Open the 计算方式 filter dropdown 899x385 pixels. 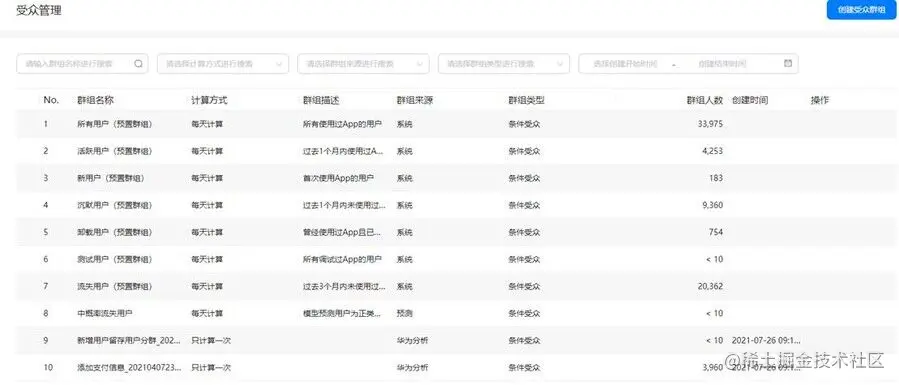(223, 64)
